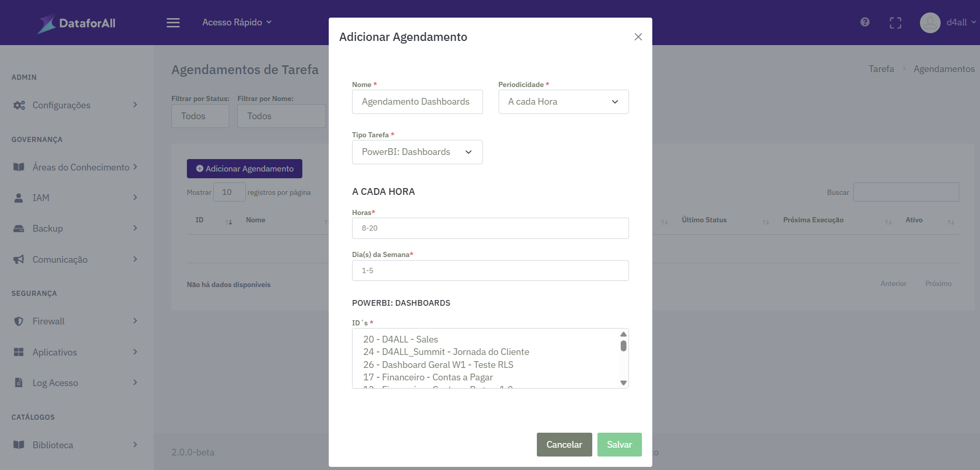Click the Firewall shield icon
The height and width of the screenshot is (470, 980).
(19, 321)
